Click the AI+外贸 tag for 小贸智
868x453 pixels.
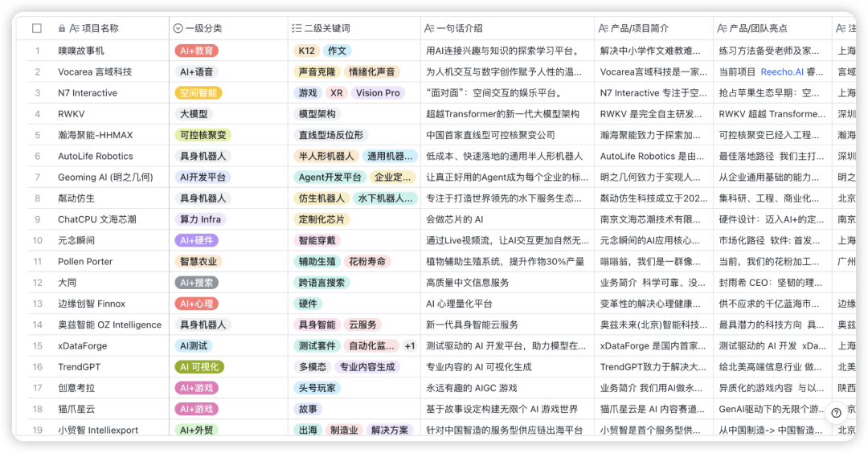coord(197,430)
